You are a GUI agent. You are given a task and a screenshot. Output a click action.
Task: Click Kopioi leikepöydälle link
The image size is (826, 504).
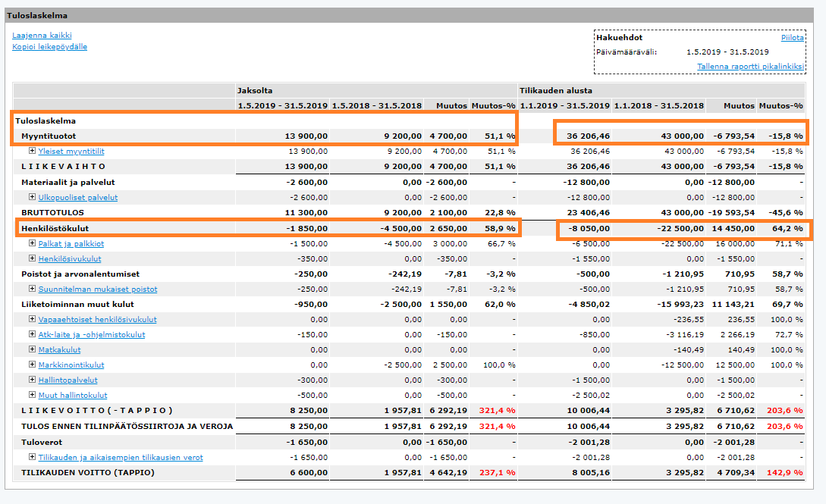[49, 47]
